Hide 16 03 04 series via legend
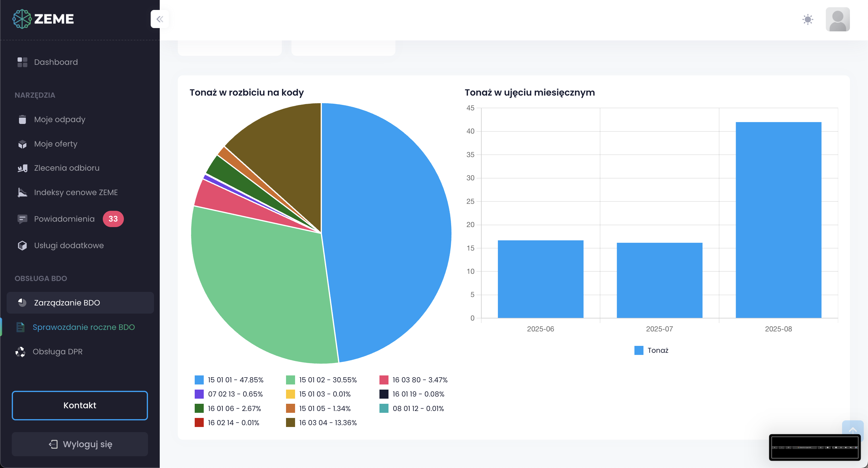Screen dimensions: 868x468 click(291, 422)
